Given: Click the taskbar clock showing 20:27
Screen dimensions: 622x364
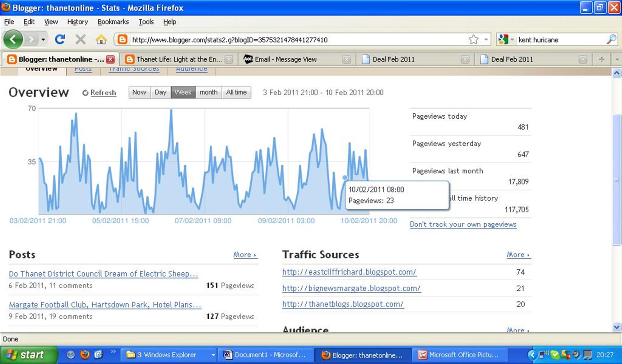Looking at the screenshot, I should tap(605, 355).
